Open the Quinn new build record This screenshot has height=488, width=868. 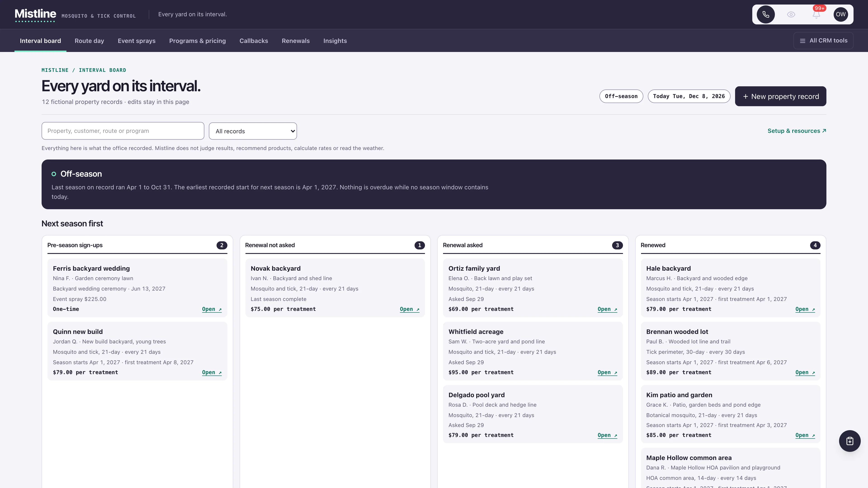point(212,373)
